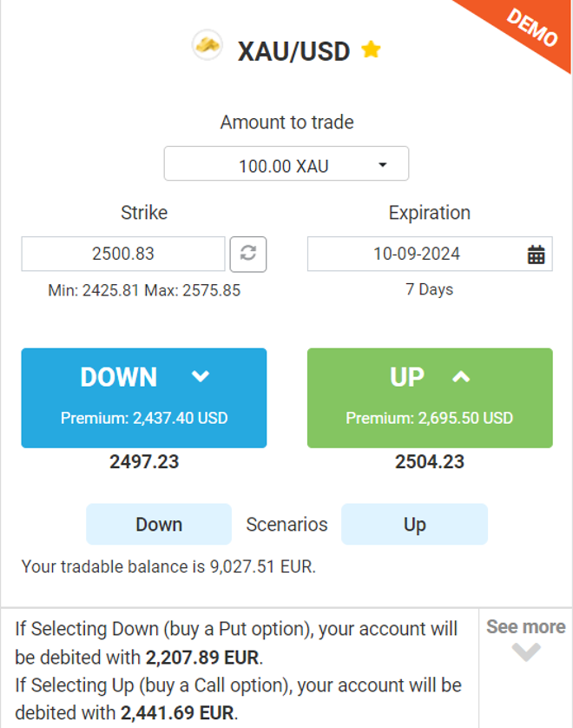Click the Strike price input field
573x728 pixels.
pyautogui.click(x=123, y=254)
